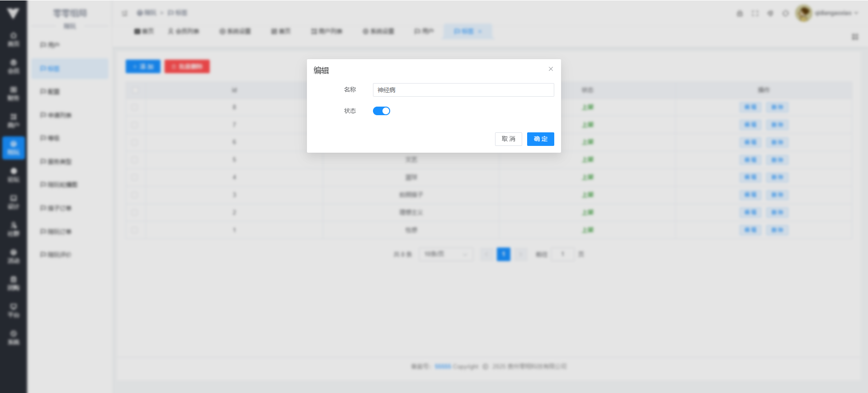The image size is (868, 393).
Task: Toggle the 状态 switch off
Action: (x=381, y=111)
